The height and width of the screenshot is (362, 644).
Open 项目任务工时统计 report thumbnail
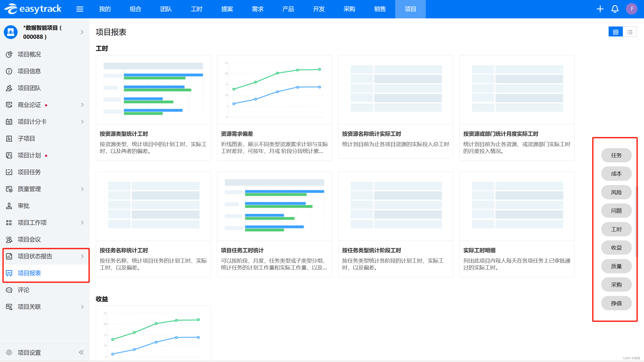274,206
